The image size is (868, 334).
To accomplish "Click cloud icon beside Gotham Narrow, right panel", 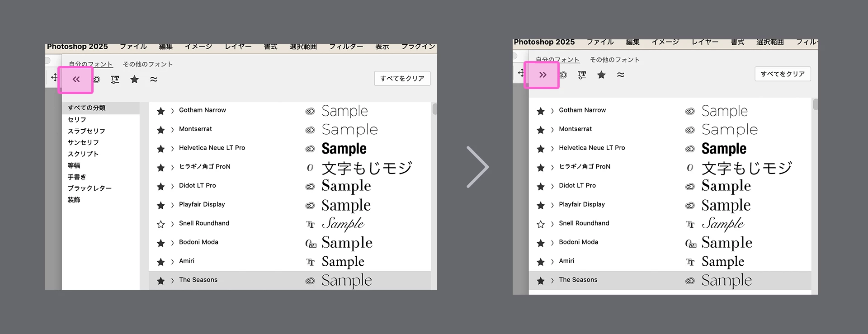I will (690, 111).
